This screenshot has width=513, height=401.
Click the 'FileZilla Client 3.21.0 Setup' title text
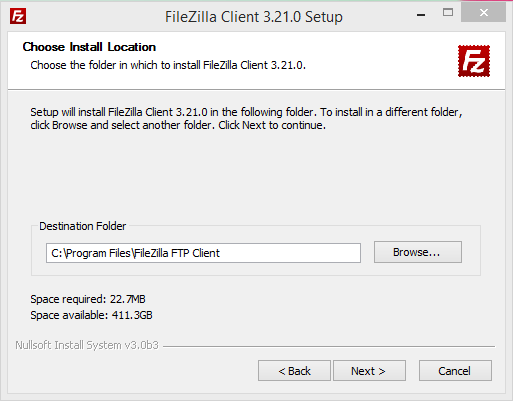[254, 17]
